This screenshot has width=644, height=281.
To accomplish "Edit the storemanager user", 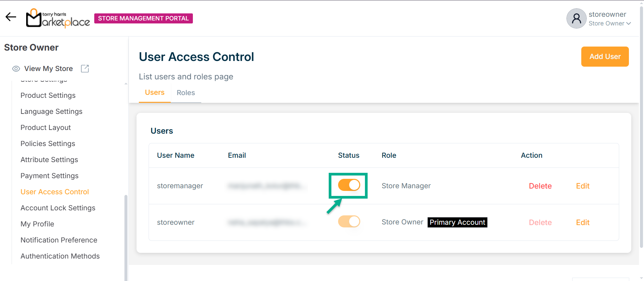I will tap(583, 186).
